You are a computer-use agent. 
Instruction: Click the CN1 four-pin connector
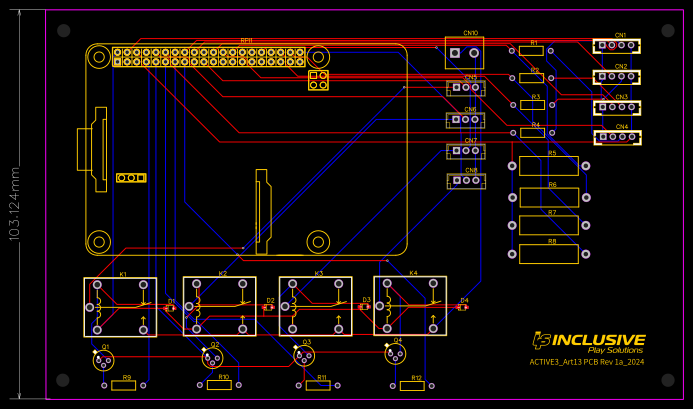[616, 45]
